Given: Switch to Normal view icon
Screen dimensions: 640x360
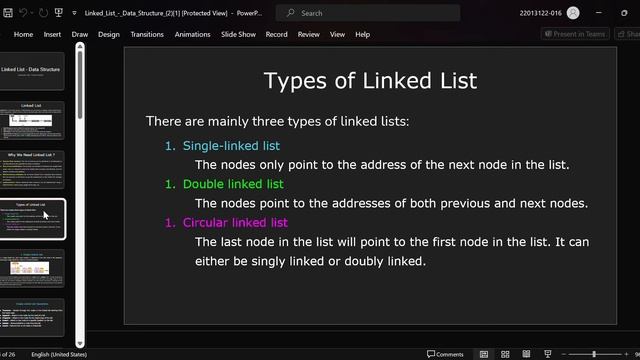Looking at the screenshot, I should [484, 354].
